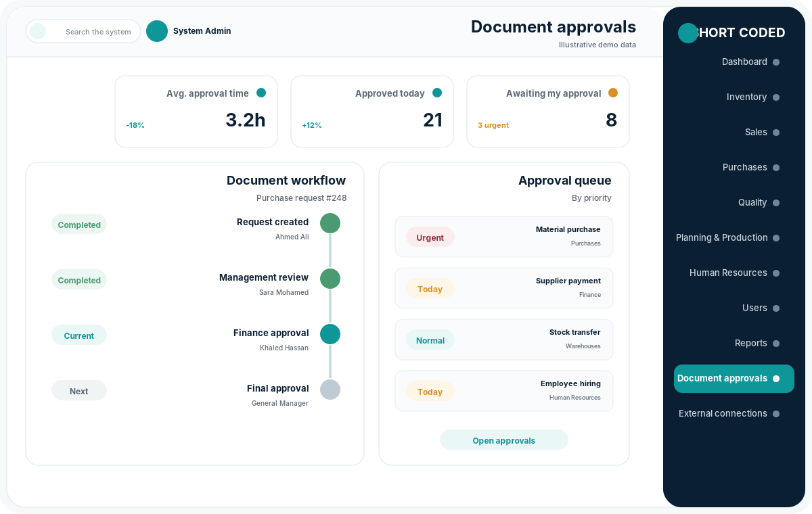The width and height of the screenshot is (812, 514).
Task: Click the 3 urgent label
Action: point(493,125)
